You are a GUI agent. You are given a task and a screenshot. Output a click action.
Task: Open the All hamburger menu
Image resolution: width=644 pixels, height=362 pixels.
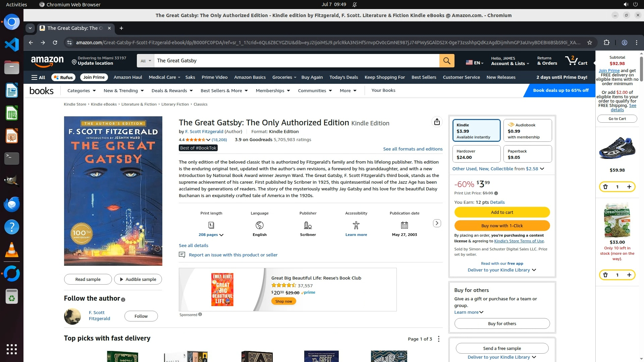(38, 77)
